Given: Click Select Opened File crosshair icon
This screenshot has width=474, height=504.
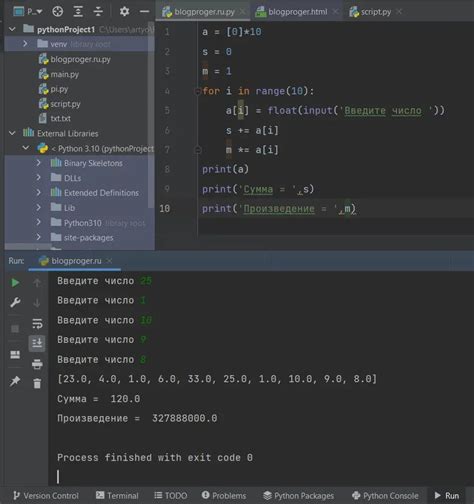Looking at the screenshot, I should tap(57, 12).
